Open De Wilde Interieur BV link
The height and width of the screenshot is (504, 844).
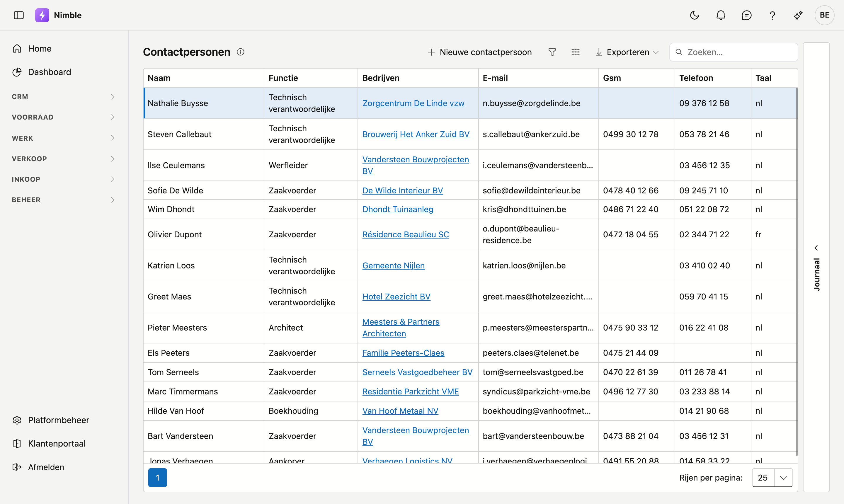click(x=402, y=190)
